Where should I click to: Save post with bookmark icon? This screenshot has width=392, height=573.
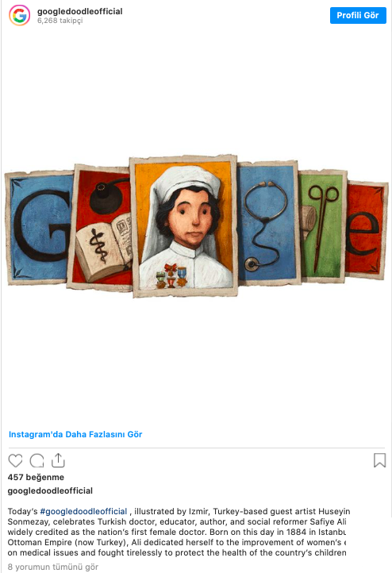(x=379, y=460)
